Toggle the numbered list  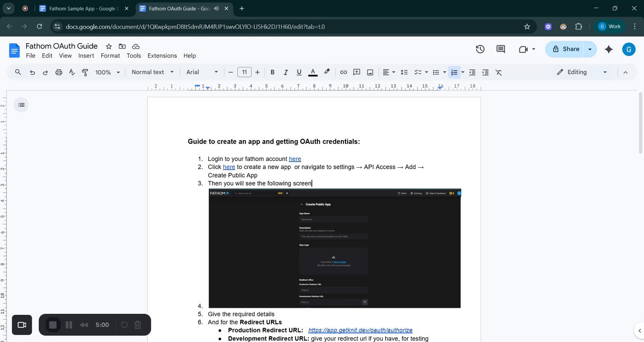coord(454,72)
